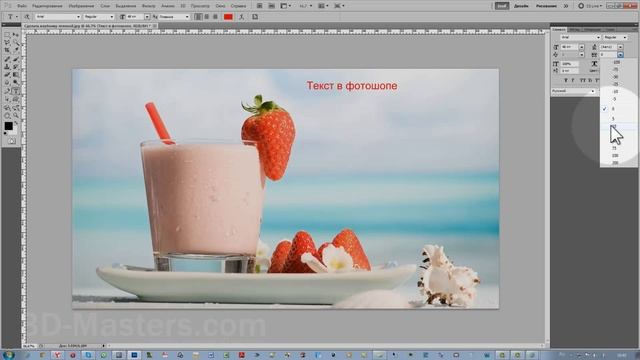Image resolution: width=640 pixels, height=360 pixels.
Task: Open language dropdown in Character panel
Action: (593, 91)
